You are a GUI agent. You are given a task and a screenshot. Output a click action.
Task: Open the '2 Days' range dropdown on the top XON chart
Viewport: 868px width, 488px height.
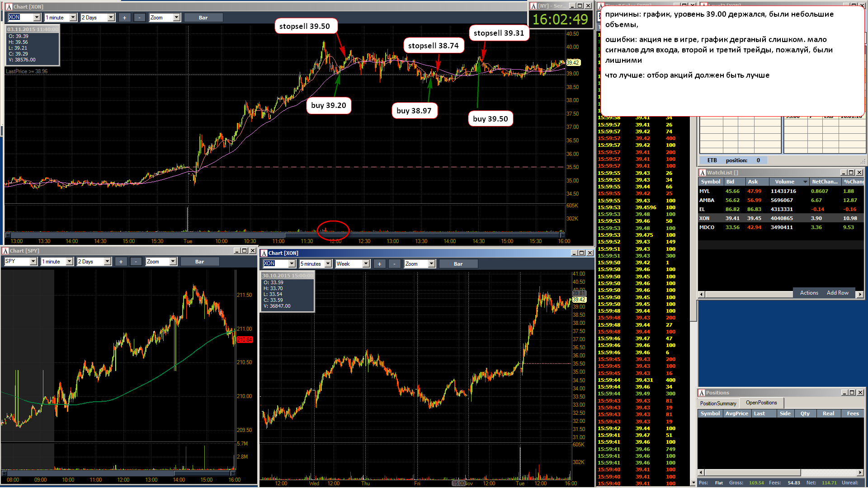[x=111, y=18]
